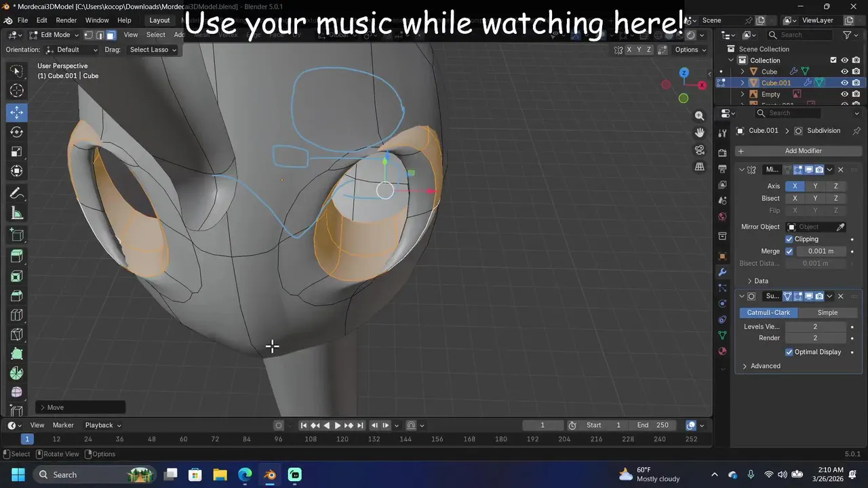Open the Playback dropdown in timeline

pyautogui.click(x=103, y=426)
